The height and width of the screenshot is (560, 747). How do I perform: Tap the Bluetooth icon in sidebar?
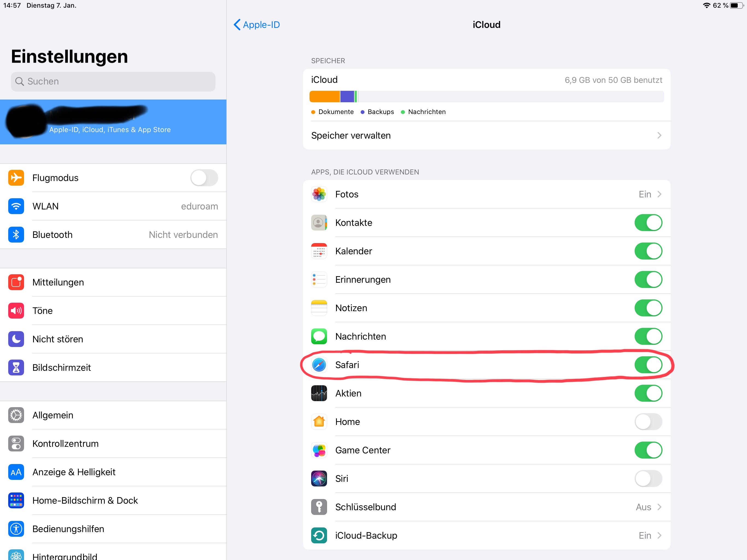tap(16, 235)
